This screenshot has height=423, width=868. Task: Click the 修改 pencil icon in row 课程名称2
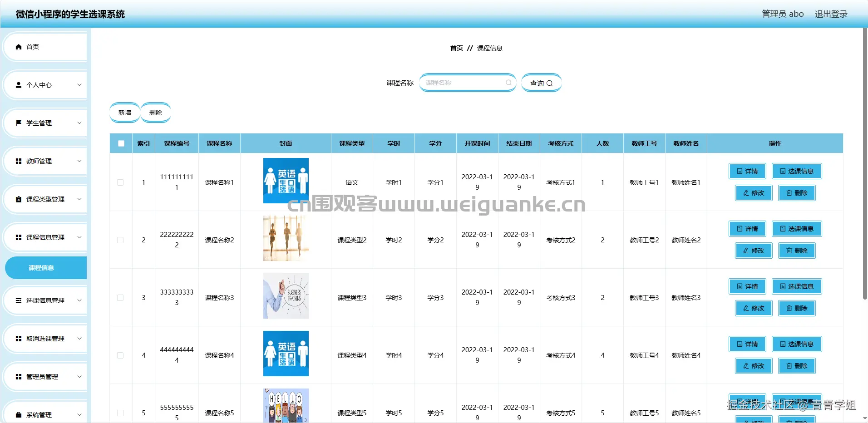click(746, 251)
